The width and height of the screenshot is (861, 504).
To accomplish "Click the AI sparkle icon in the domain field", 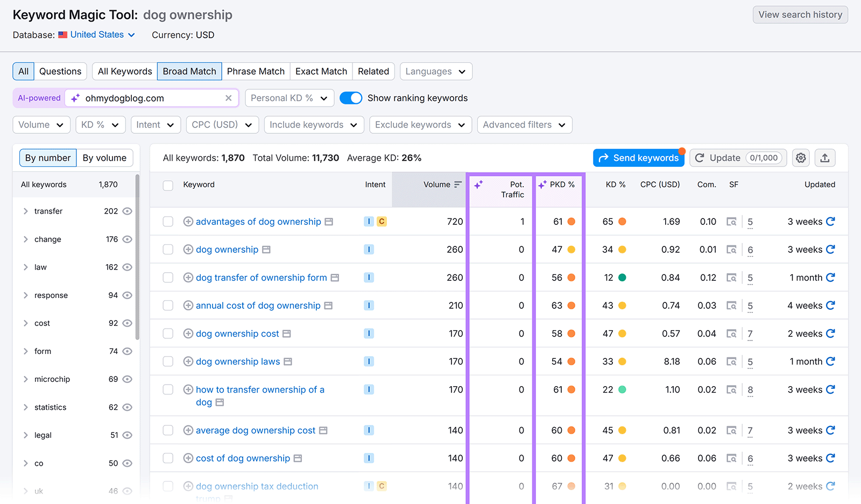I will (x=75, y=98).
